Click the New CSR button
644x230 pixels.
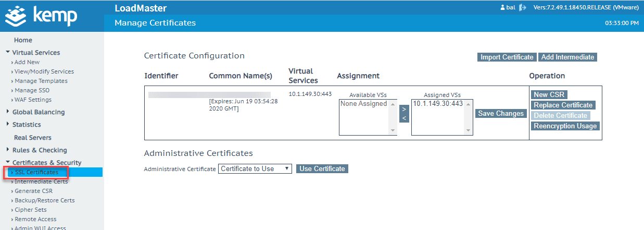549,95
